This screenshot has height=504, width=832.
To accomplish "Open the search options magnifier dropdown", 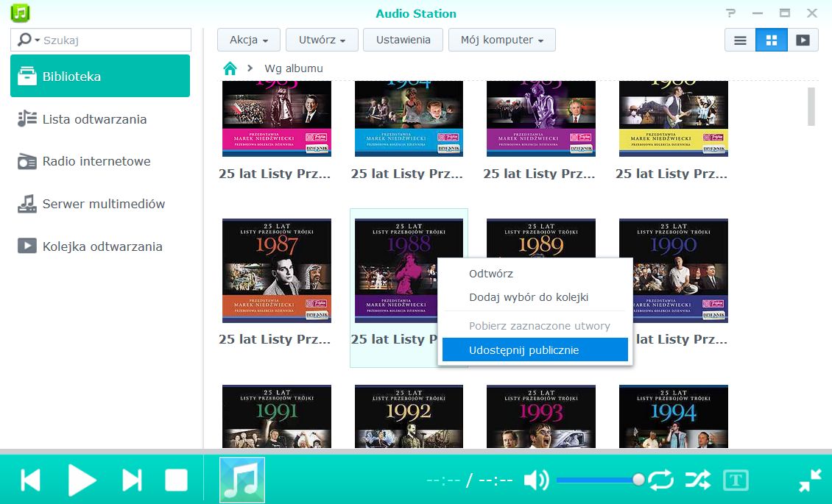I will click(29, 40).
